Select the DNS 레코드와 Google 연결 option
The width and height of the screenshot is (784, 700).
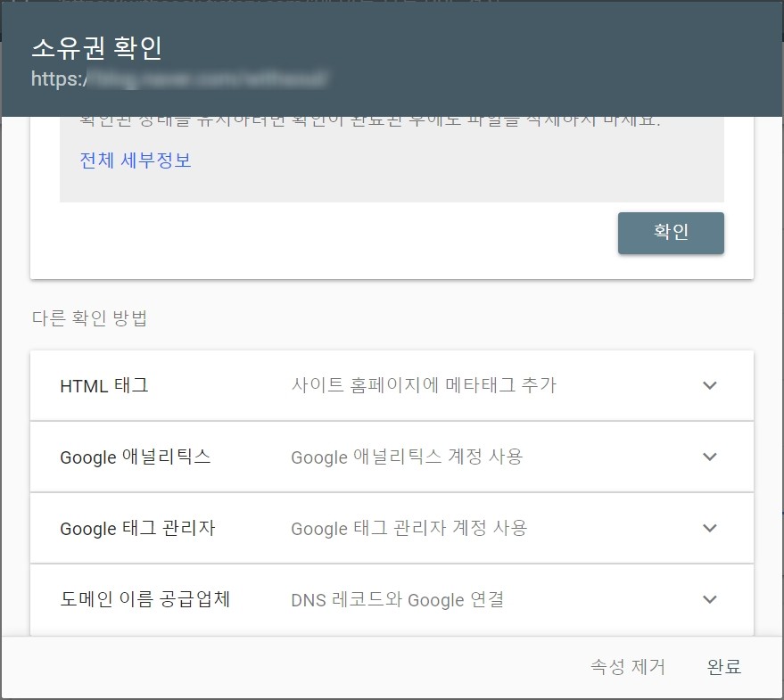399,599
